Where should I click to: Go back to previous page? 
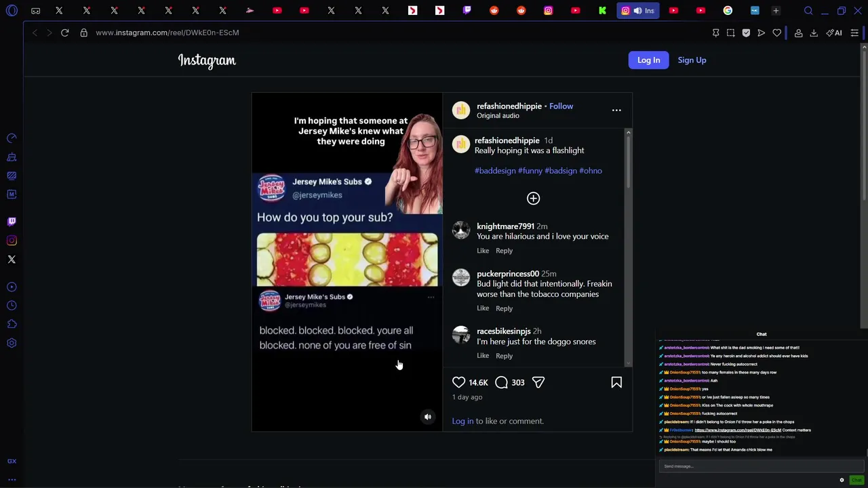click(35, 33)
